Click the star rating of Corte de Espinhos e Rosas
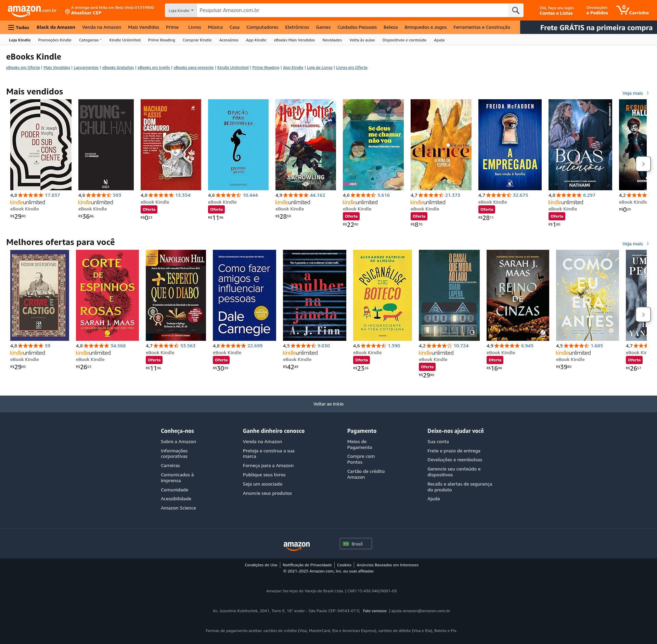 [x=96, y=346]
